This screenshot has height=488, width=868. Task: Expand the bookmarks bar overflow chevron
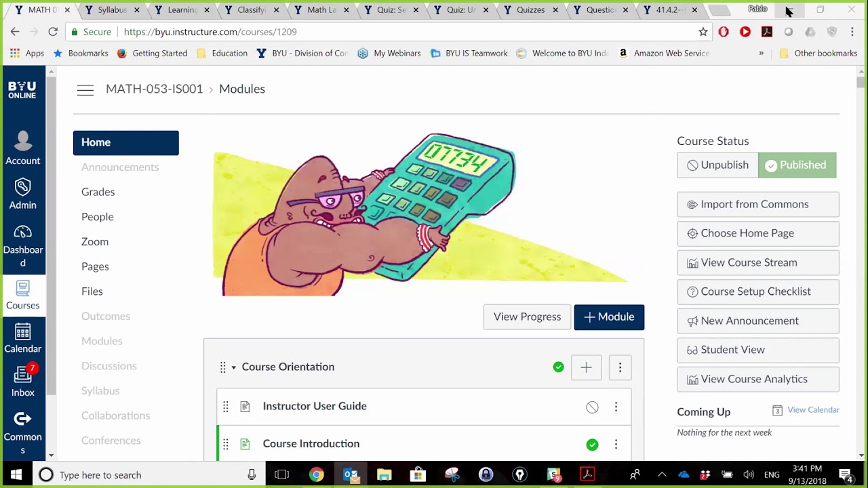[762, 54]
